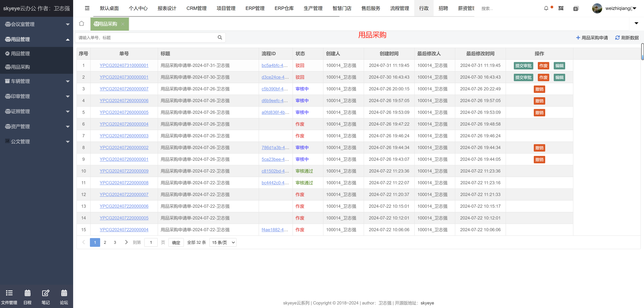Click the fullscreen icon in the header
This screenshot has width=644, height=308.
561,8
